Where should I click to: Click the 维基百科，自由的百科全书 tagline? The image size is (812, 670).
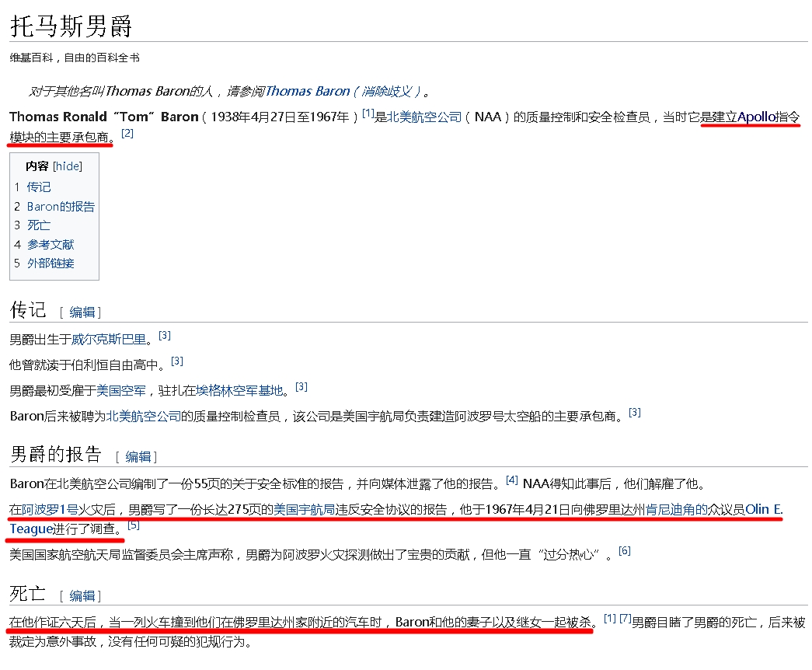[75, 58]
